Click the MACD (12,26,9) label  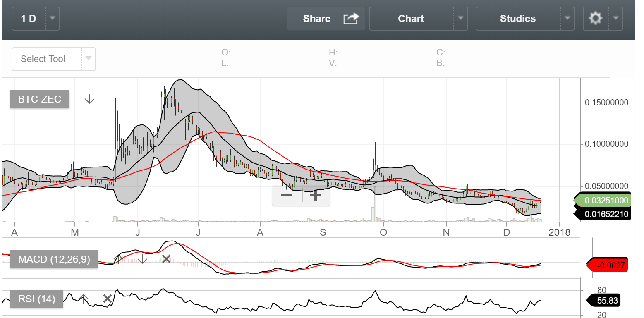[x=54, y=260]
